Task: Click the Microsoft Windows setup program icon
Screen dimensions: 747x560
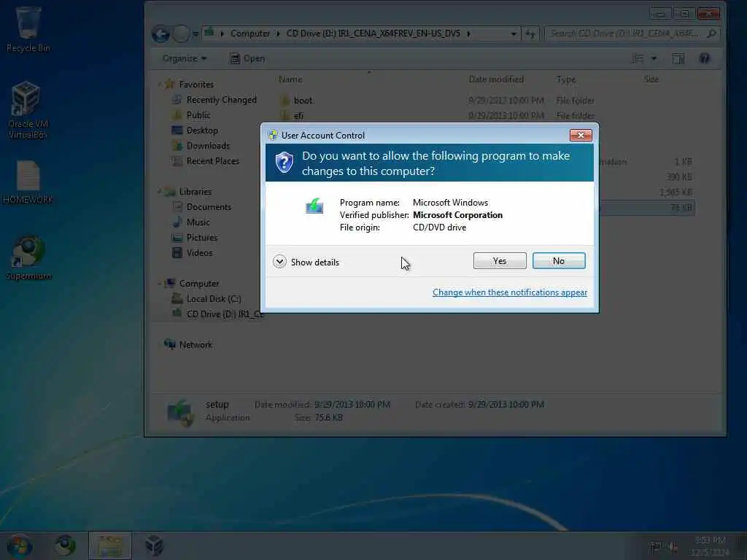Action: [x=314, y=206]
